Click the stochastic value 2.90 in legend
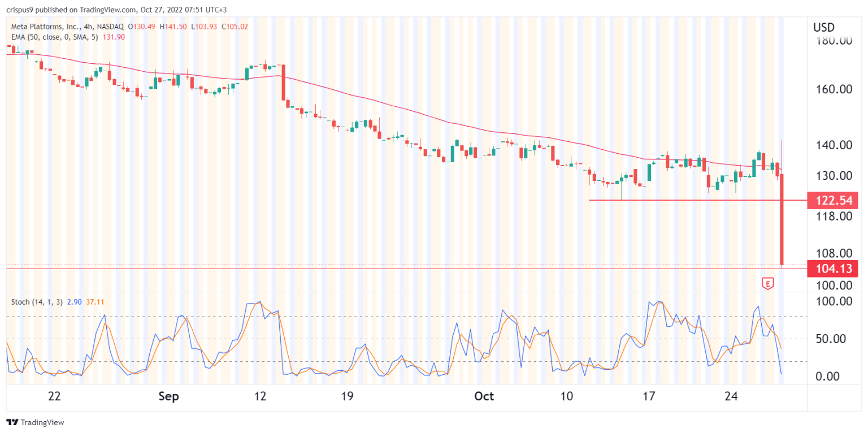Viewport: 868px width, 433px height. click(x=74, y=302)
